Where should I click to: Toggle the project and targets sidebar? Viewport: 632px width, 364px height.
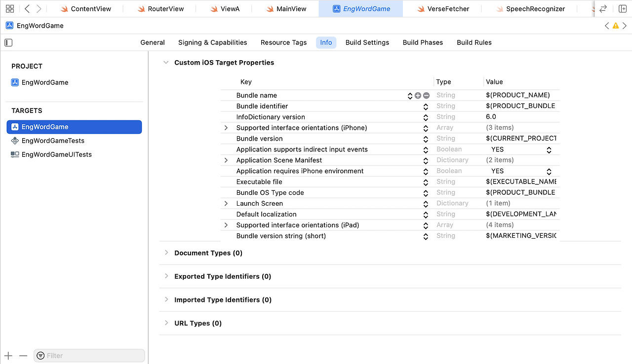(x=8, y=42)
